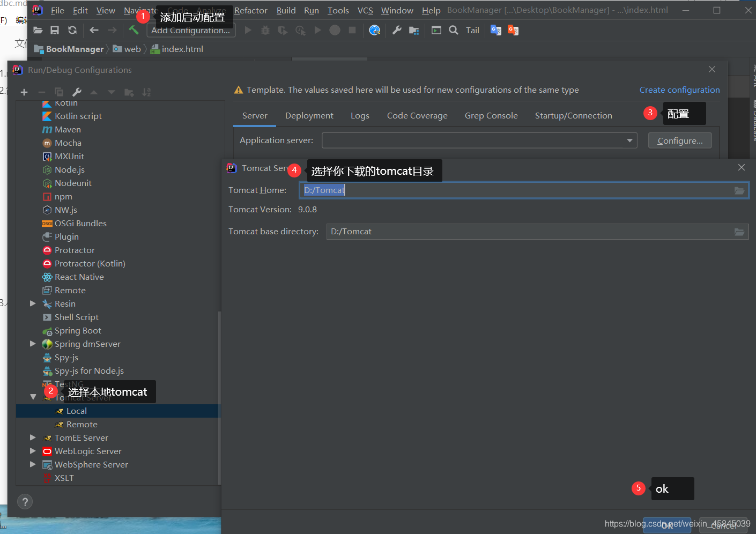
Task: Click the Run play icon
Action: [x=248, y=31]
